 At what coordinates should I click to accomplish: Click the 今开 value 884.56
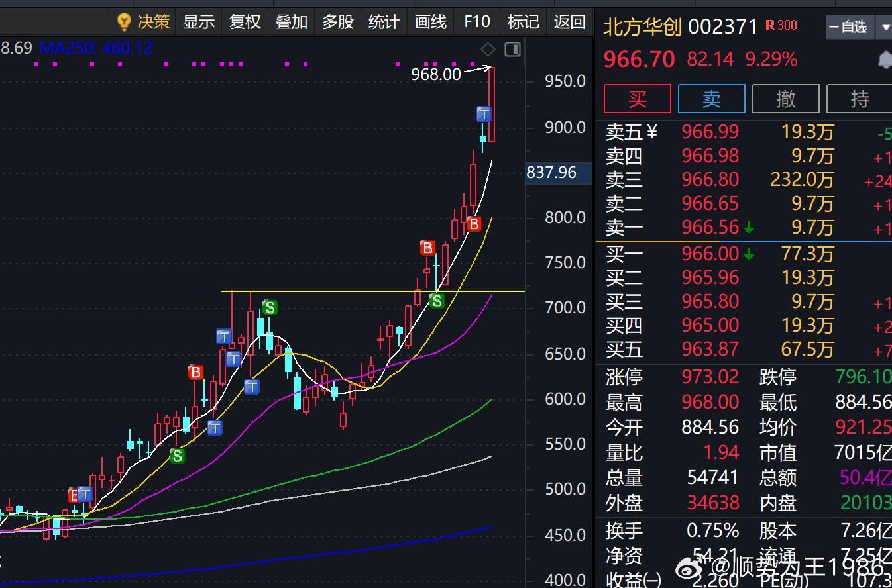pos(710,427)
